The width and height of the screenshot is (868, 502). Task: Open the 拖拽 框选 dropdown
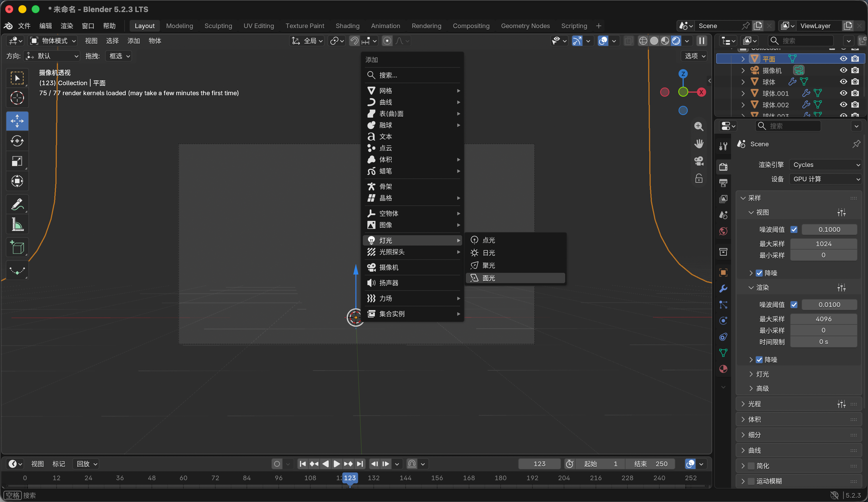click(x=119, y=56)
